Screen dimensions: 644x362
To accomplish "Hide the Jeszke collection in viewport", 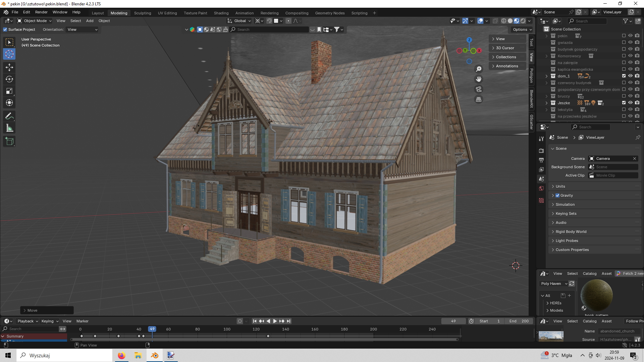I will pos(630,103).
